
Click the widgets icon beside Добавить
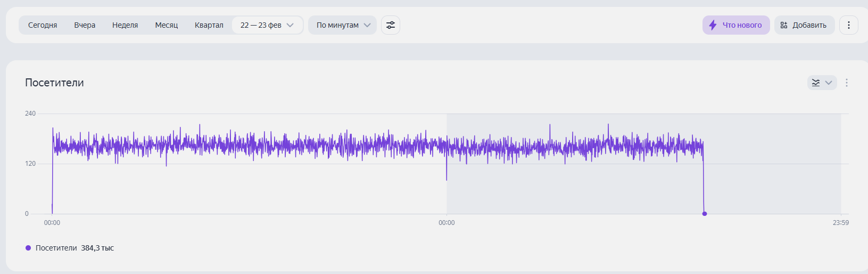pos(784,25)
